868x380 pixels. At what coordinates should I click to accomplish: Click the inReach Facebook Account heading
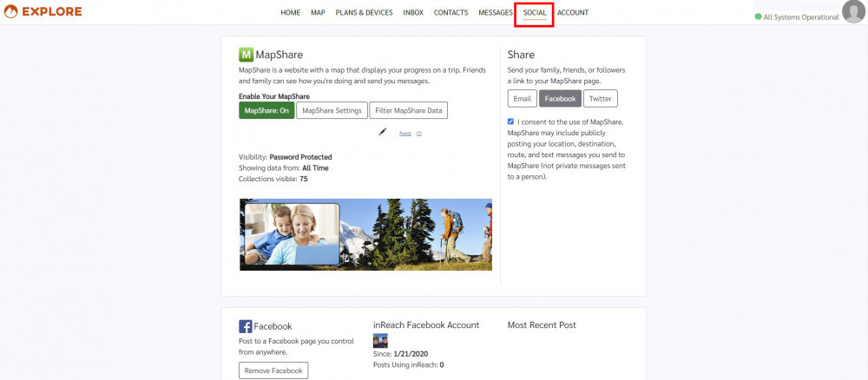click(x=426, y=325)
